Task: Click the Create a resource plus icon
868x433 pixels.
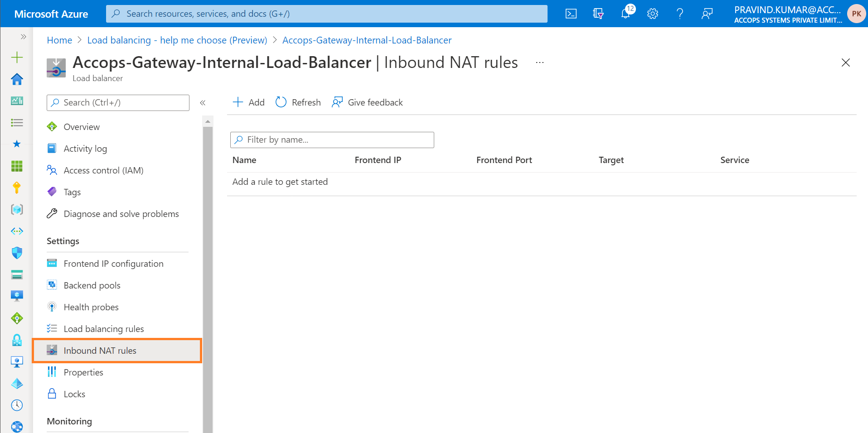Action: (x=17, y=57)
